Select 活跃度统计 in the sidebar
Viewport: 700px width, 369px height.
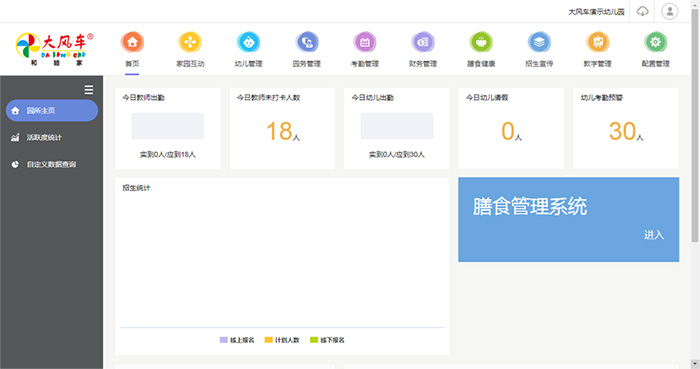tap(52, 137)
